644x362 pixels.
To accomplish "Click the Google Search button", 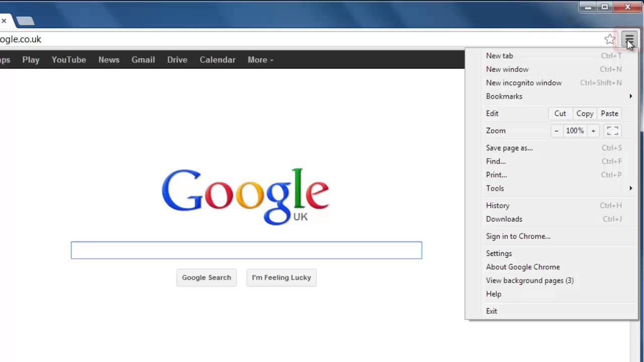I will [x=206, y=278].
